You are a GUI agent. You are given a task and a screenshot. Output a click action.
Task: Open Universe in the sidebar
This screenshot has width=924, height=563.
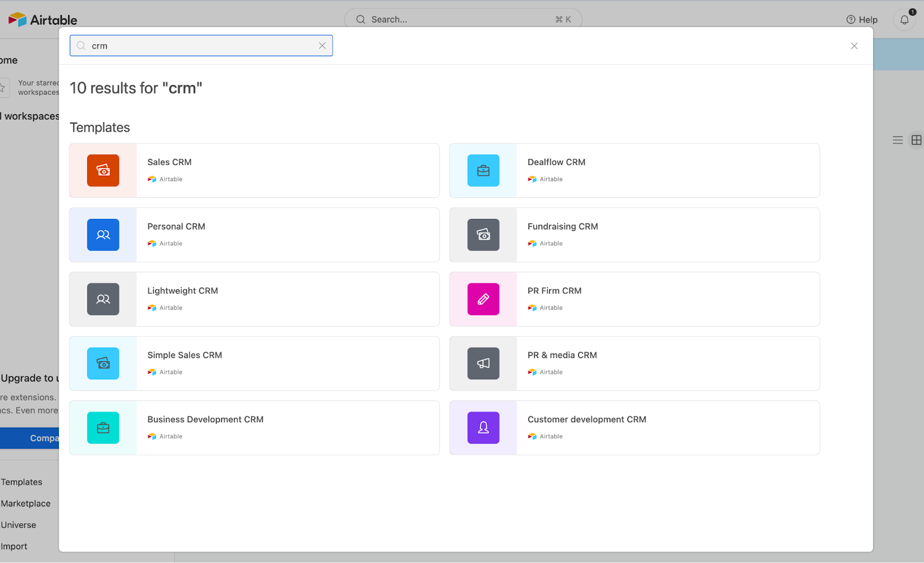(x=18, y=525)
